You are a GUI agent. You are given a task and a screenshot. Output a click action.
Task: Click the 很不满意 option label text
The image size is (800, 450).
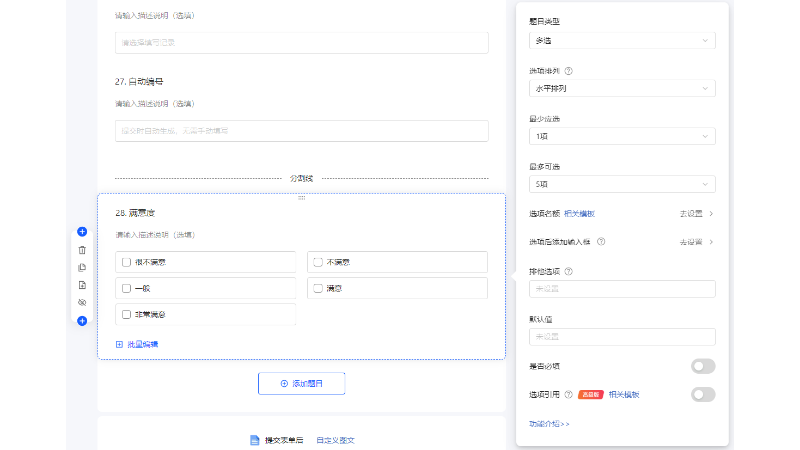pos(151,262)
